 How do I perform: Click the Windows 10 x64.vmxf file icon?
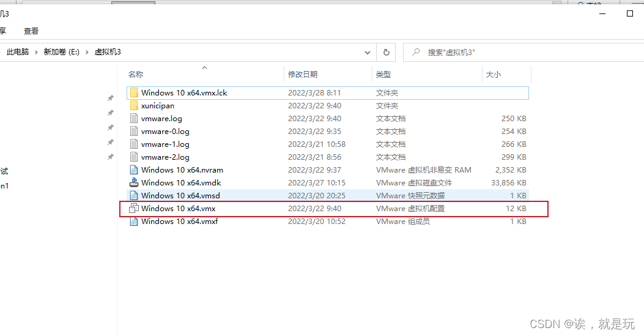(134, 222)
